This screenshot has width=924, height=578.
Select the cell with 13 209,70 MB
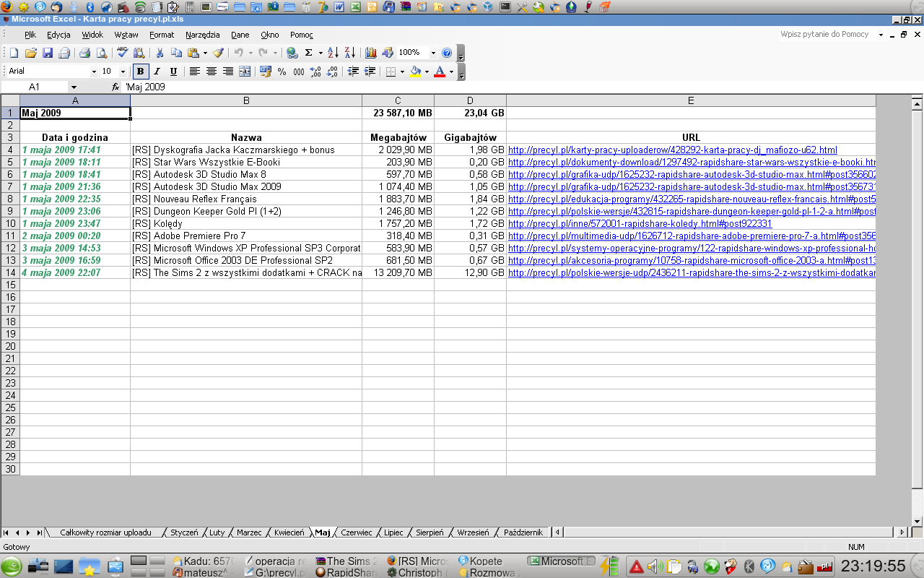(x=398, y=272)
